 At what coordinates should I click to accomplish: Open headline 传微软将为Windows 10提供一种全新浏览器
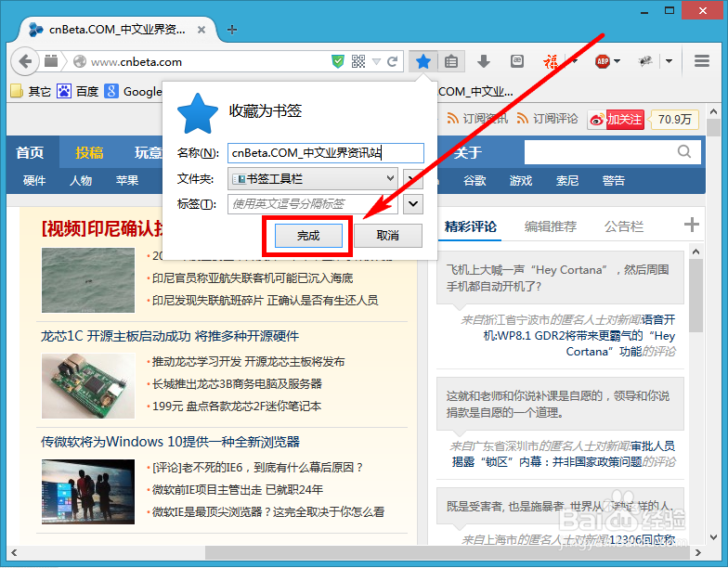[x=170, y=442]
